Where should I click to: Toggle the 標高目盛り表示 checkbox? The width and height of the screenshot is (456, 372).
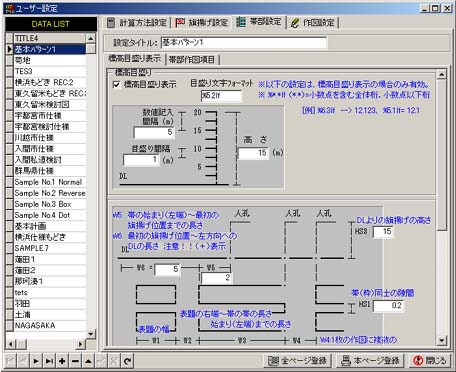tap(116, 85)
